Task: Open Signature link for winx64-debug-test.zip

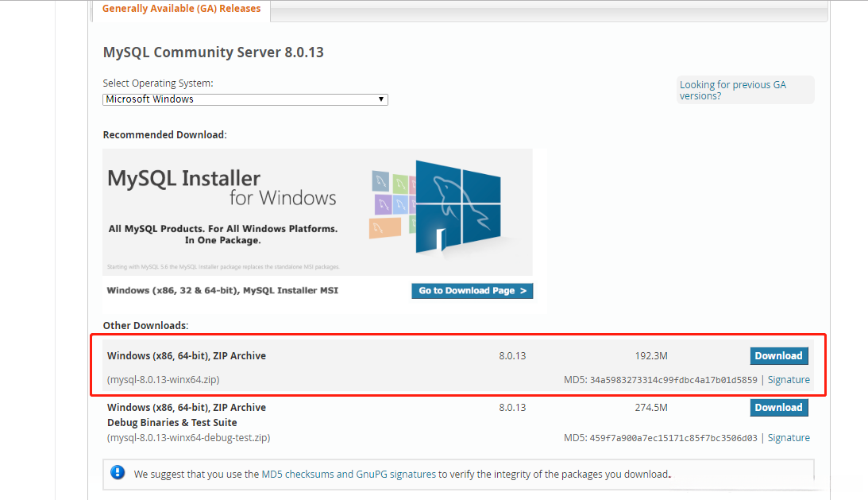Action: point(789,438)
